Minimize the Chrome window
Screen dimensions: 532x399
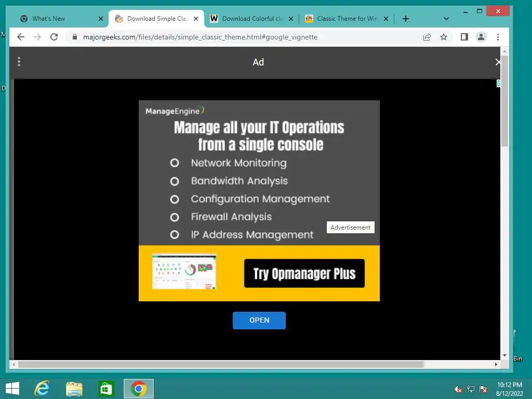coord(465,11)
